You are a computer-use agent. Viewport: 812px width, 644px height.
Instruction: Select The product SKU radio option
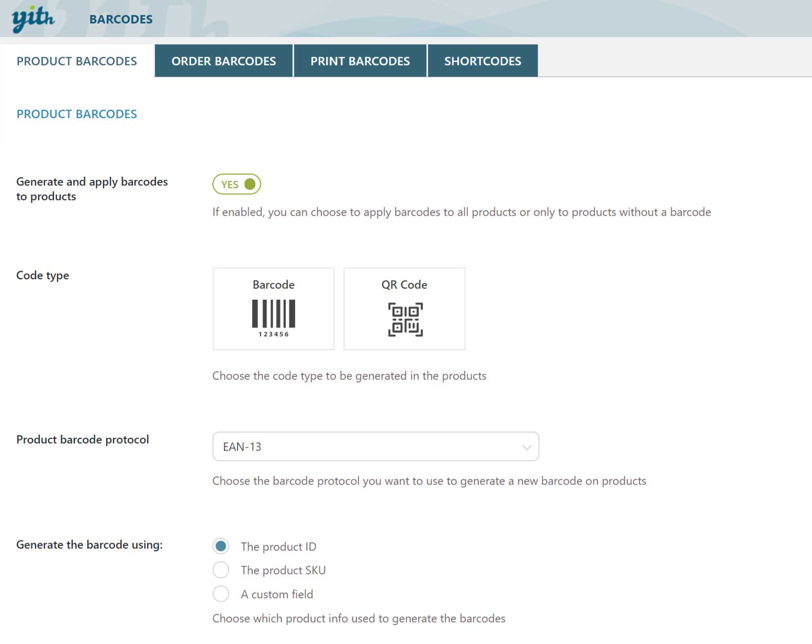click(221, 570)
